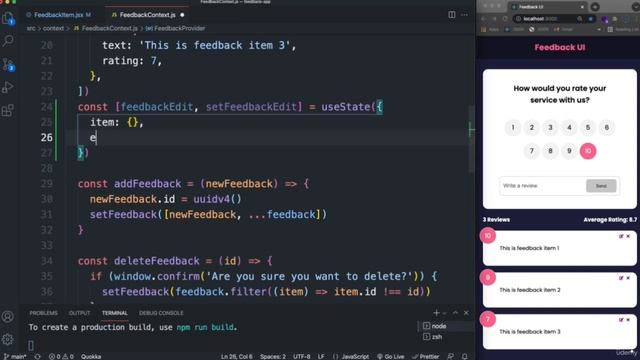Click the edit icon on feedback item 1
The height and width of the screenshot is (360, 640).
[621, 236]
